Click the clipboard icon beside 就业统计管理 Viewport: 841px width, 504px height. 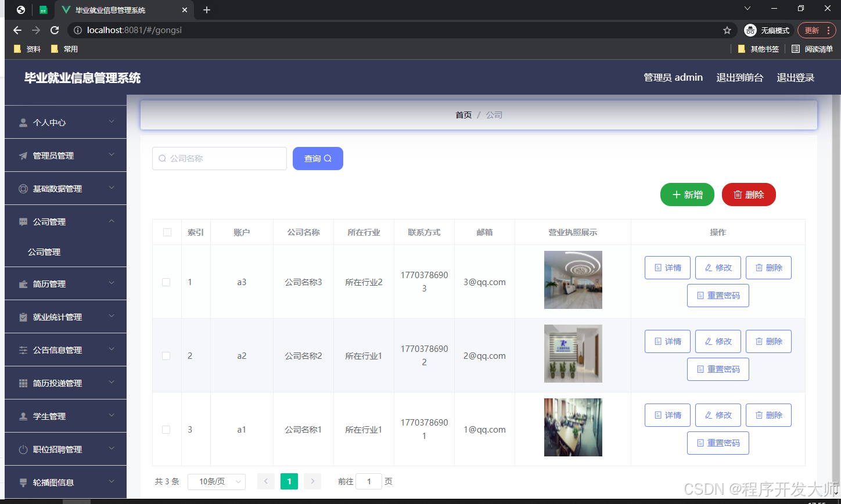click(x=23, y=317)
